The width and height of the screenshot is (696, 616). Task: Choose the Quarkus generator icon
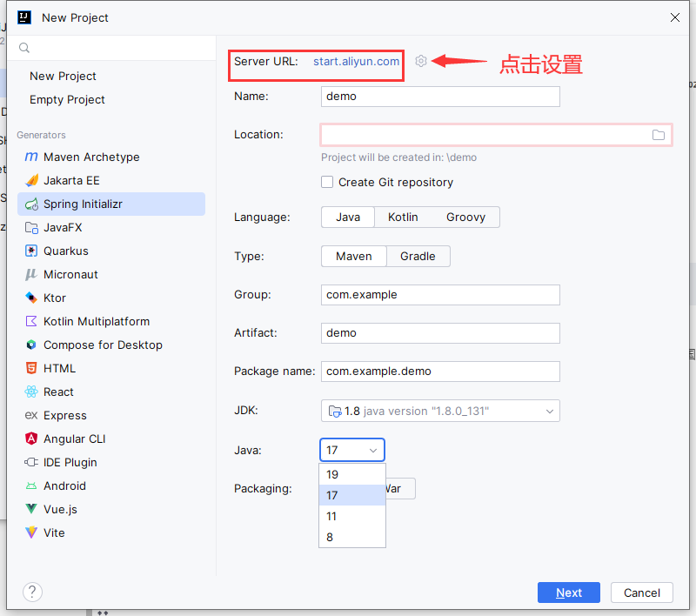(x=31, y=251)
